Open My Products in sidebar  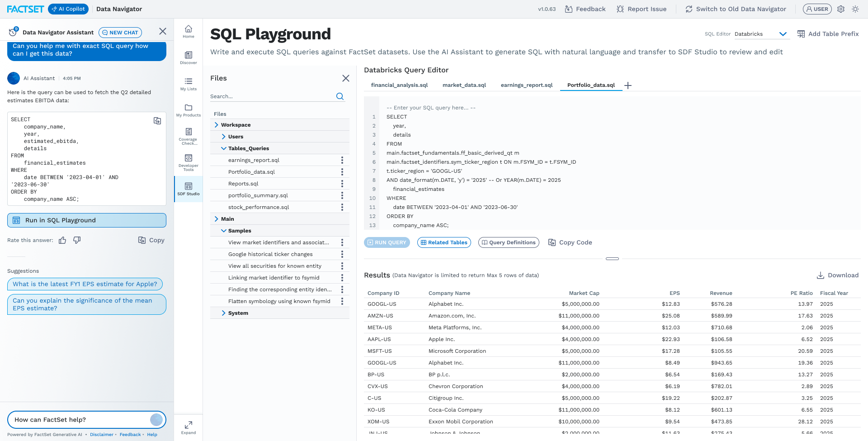click(189, 110)
